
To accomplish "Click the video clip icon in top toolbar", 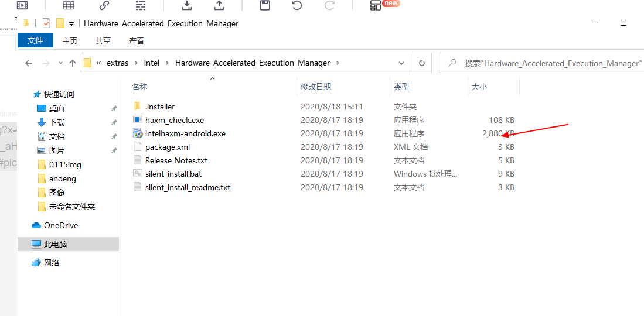I will click(x=22, y=5).
